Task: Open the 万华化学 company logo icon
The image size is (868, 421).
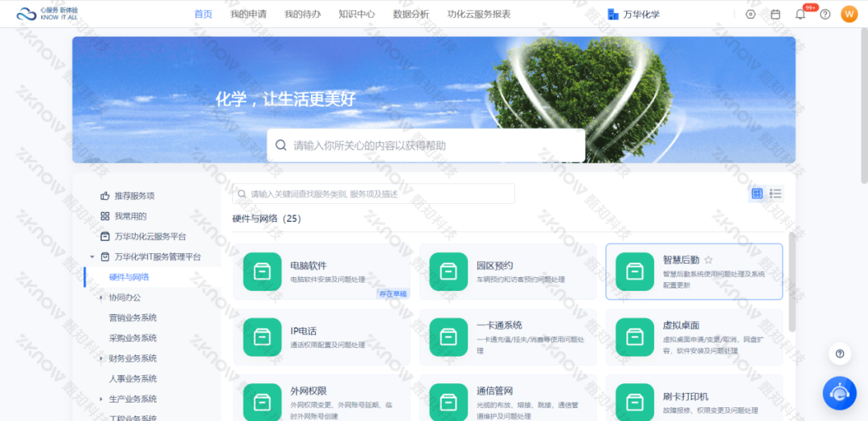Action: point(612,14)
